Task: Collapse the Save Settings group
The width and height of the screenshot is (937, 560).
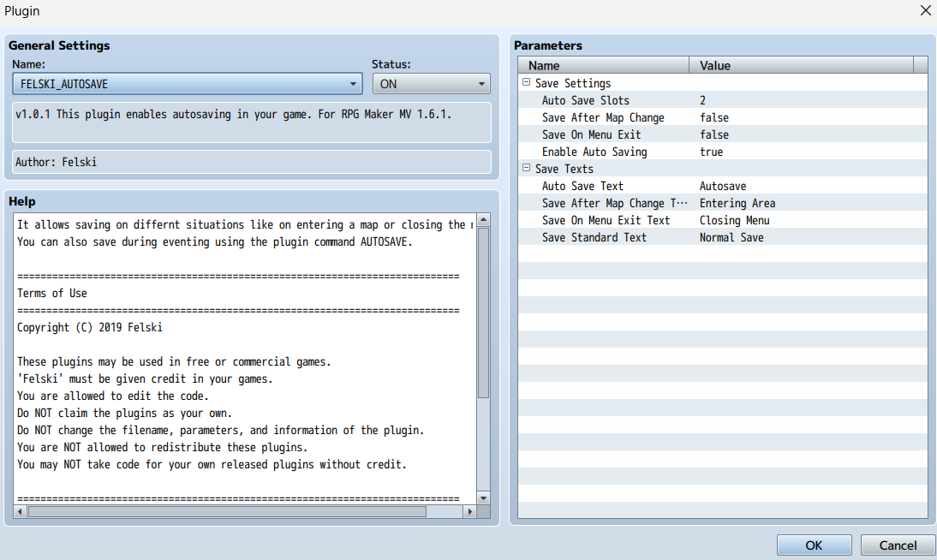Action: pyautogui.click(x=526, y=83)
